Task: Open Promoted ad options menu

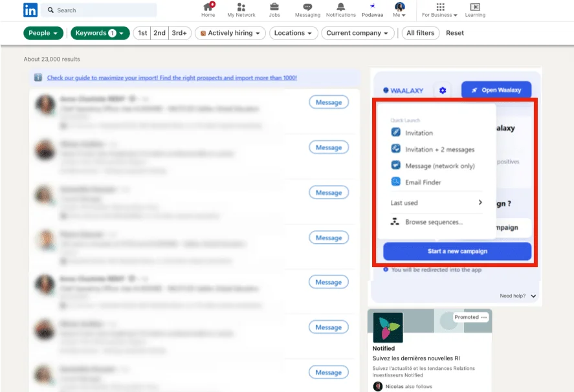Action: pos(484,317)
